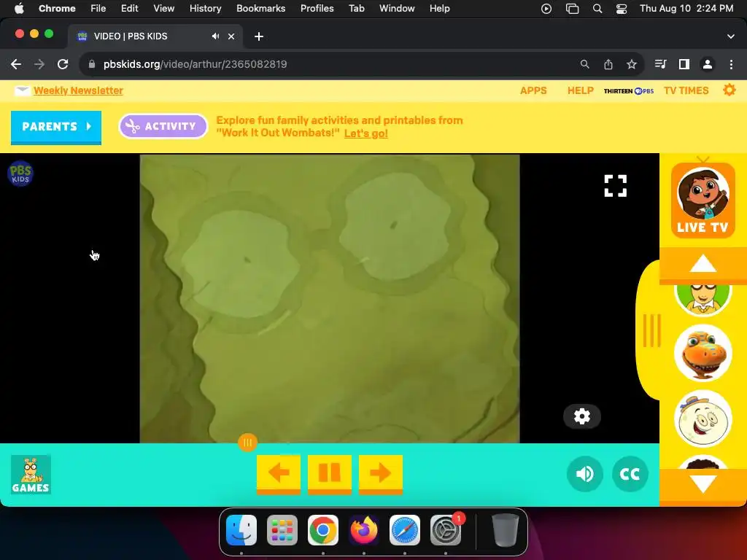Screen dimensions: 747x560
Task: Open Launchpad from the Dock
Action: coord(282,530)
